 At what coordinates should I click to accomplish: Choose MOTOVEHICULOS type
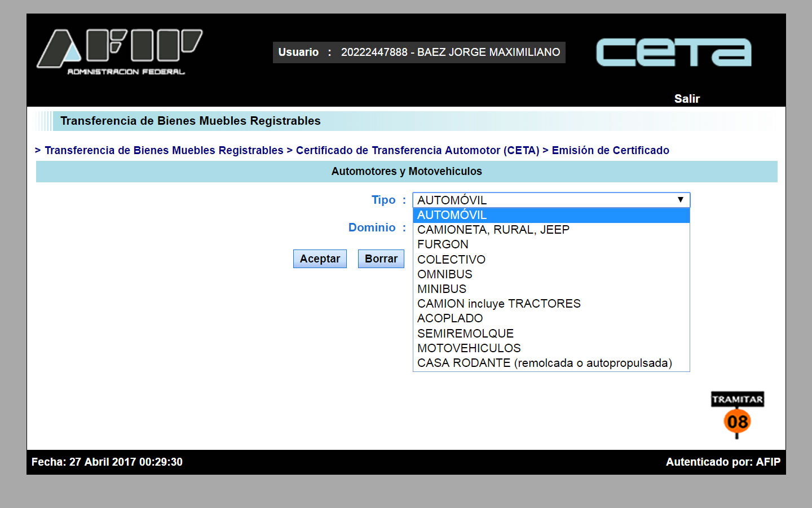(x=551, y=348)
